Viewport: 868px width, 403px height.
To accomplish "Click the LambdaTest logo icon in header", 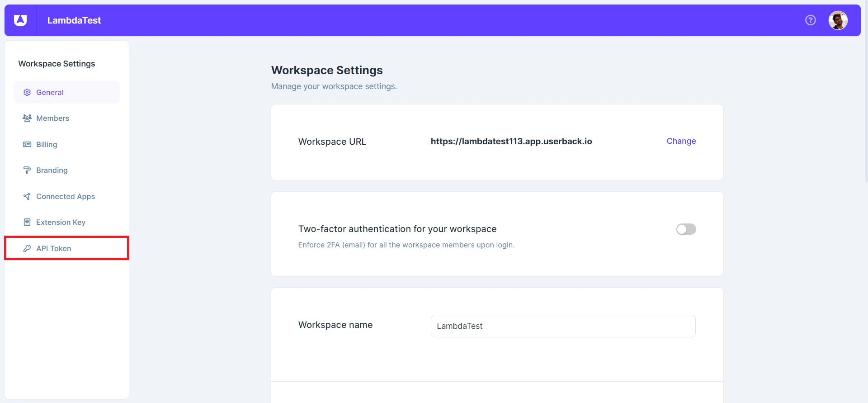I will (x=20, y=20).
